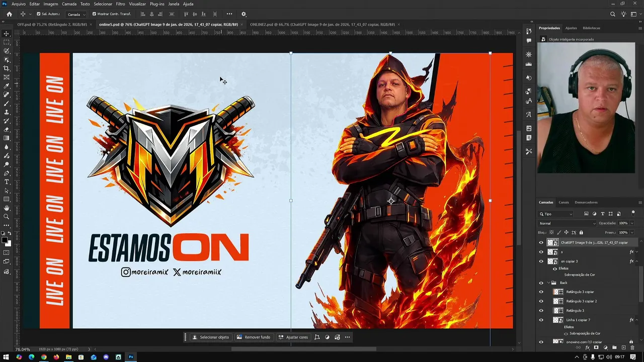Hide the ChatGPT Image copiar layer

click(x=541, y=242)
